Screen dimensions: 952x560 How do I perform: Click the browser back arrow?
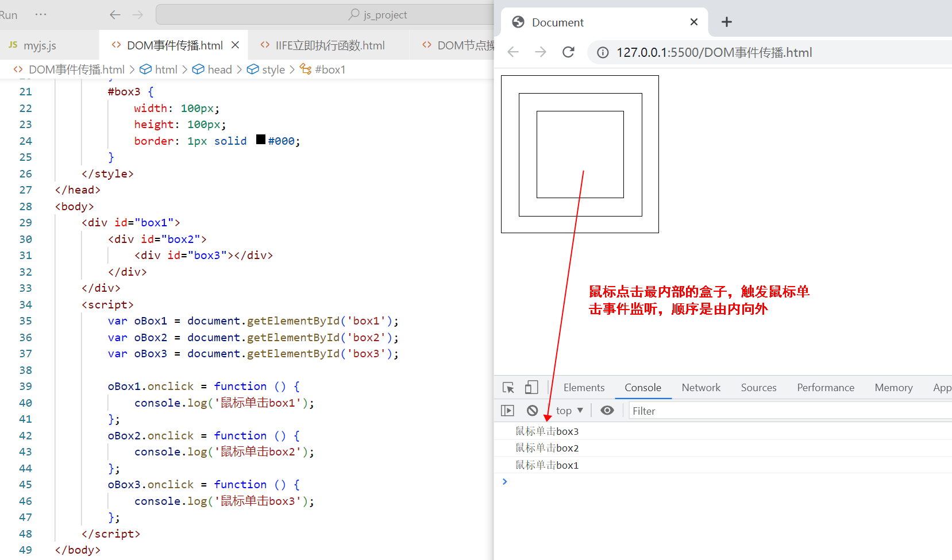click(513, 52)
